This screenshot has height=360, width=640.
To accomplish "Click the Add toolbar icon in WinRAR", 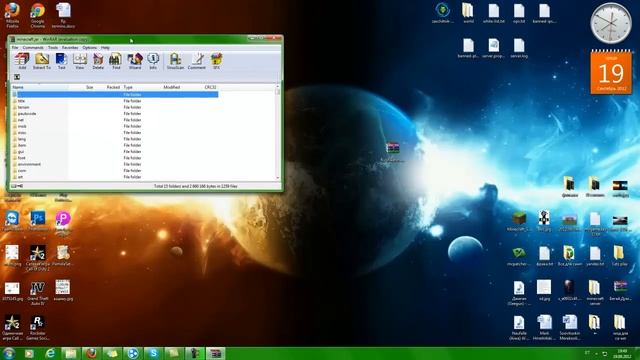I will click(x=22, y=61).
